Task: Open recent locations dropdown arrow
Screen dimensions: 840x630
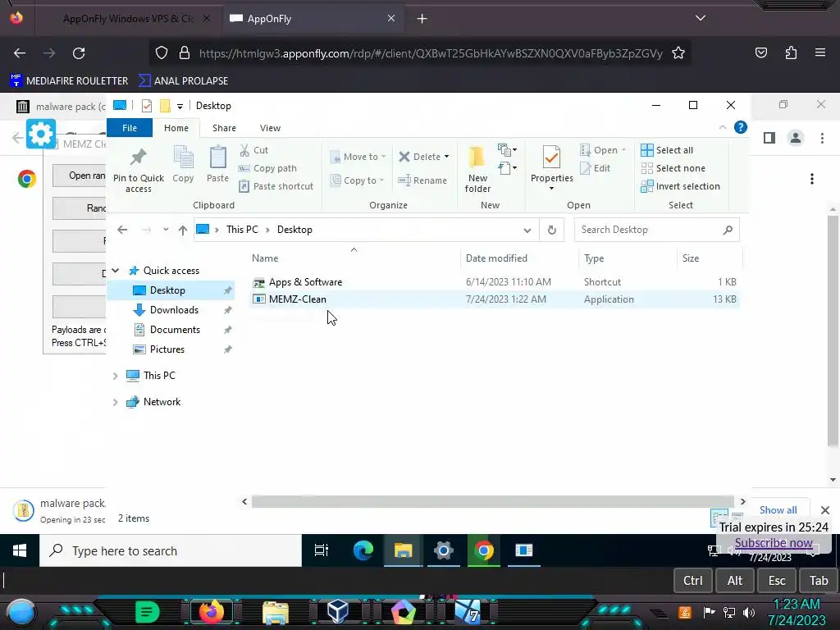Action: 166,230
